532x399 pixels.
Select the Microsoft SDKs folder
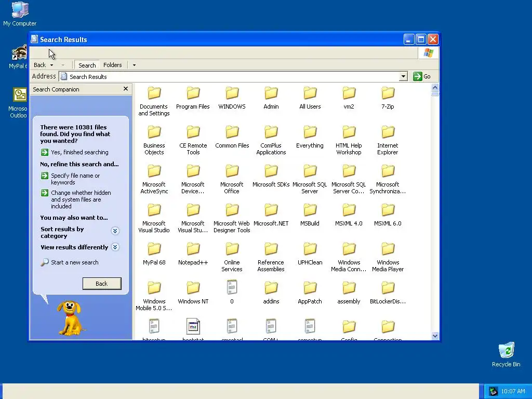point(271,176)
